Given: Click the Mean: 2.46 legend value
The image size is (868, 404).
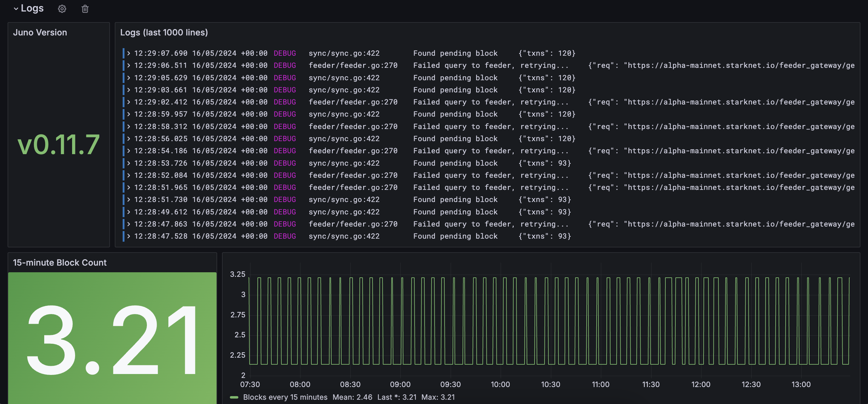Looking at the screenshot, I should click(352, 397).
